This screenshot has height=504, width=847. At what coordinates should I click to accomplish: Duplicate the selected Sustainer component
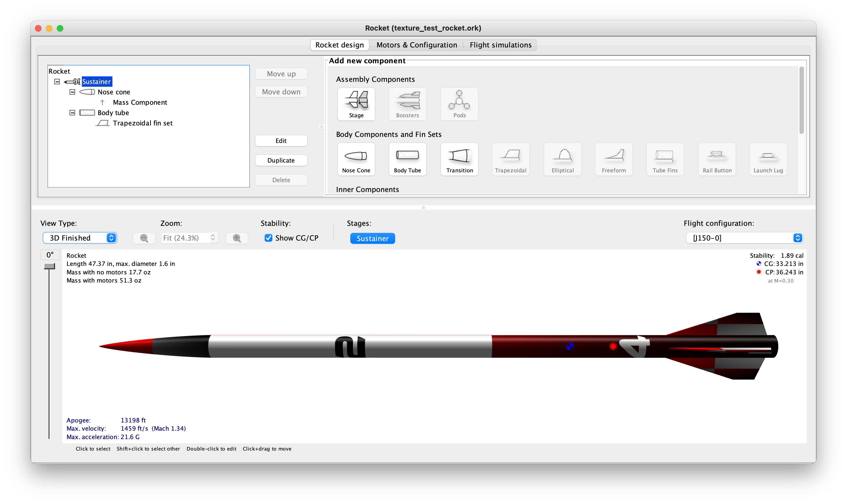click(281, 160)
